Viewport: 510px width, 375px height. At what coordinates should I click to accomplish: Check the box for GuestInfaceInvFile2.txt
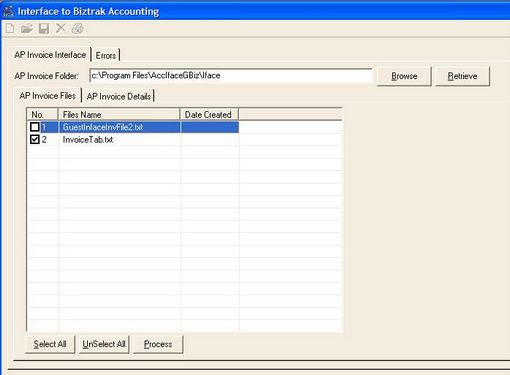click(x=35, y=127)
